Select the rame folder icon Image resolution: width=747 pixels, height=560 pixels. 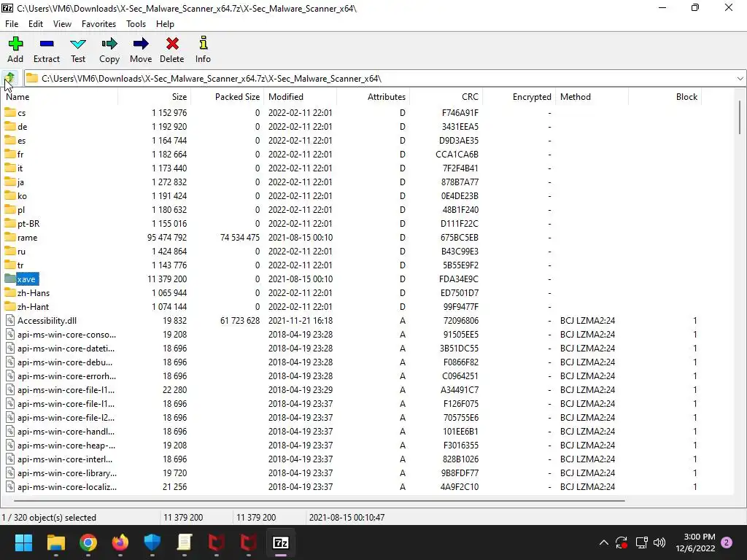pyautogui.click(x=10, y=237)
